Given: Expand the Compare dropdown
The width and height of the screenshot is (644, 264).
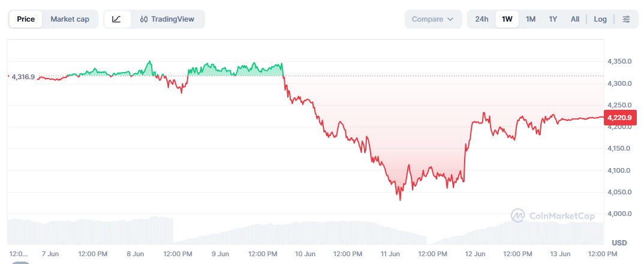Looking at the screenshot, I should click(434, 19).
